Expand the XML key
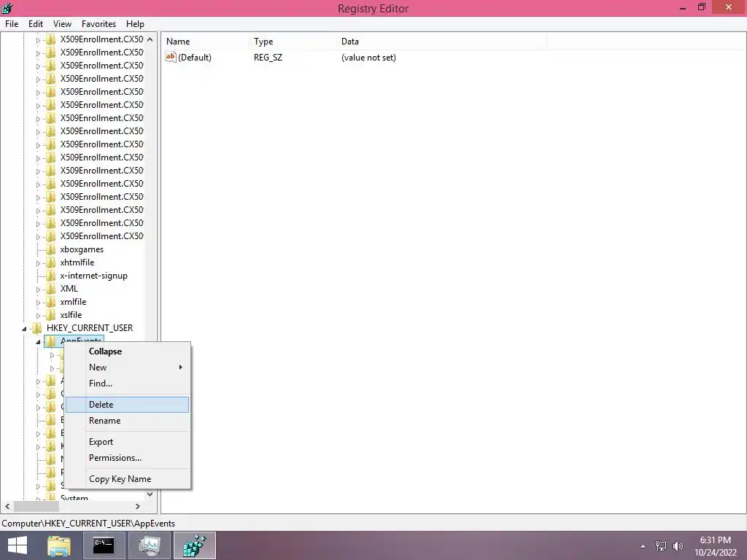This screenshot has height=560, width=747. click(38, 289)
